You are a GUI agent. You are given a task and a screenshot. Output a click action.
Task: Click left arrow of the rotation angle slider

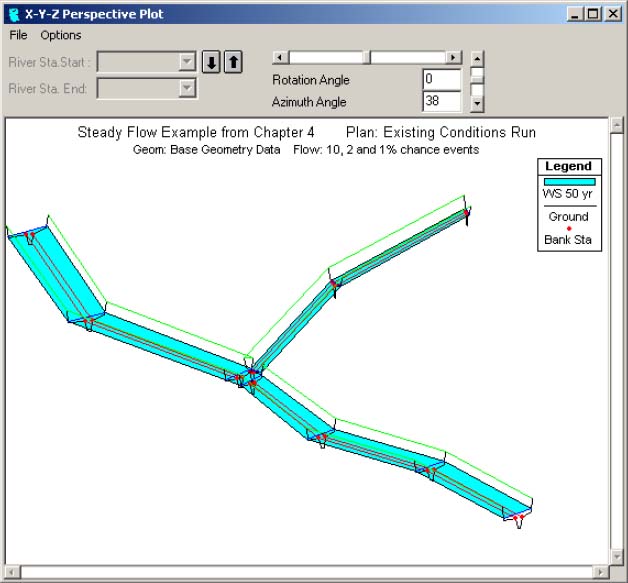(x=280, y=58)
